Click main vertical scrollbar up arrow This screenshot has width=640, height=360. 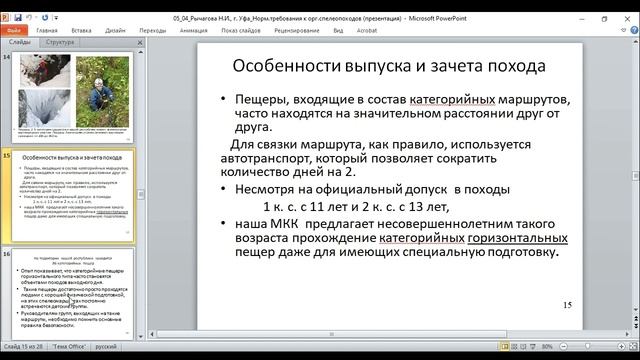(x=636, y=42)
